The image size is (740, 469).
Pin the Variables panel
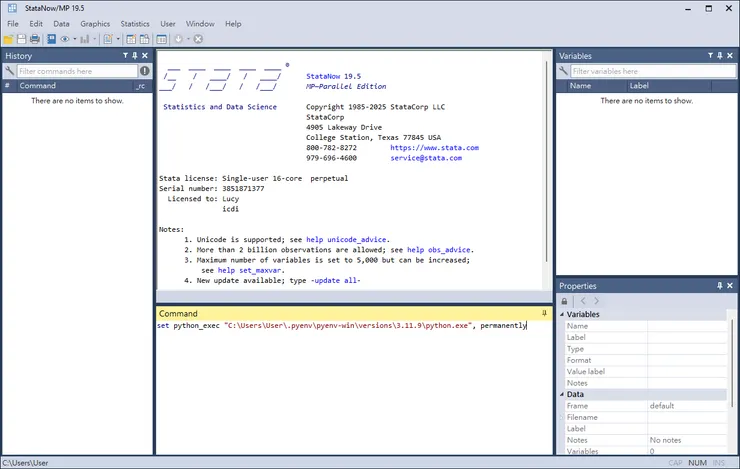[x=720, y=56]
